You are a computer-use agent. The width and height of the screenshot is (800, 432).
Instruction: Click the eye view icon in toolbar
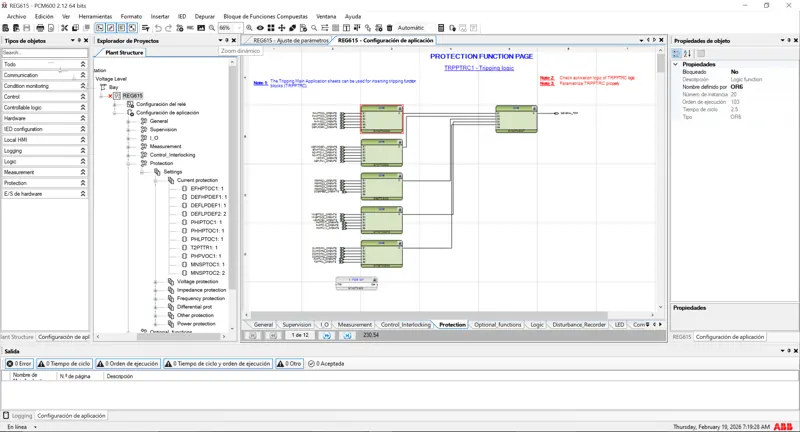tap(260, 28)
